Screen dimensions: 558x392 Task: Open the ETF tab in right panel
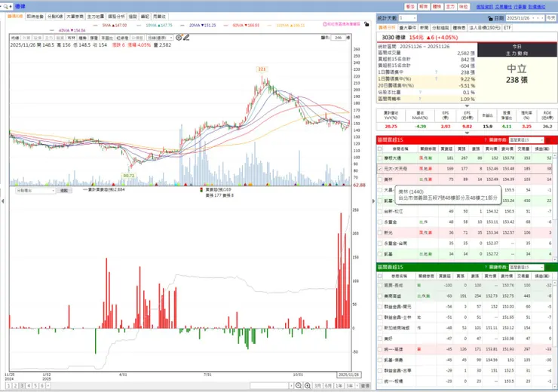click(507, 28)
